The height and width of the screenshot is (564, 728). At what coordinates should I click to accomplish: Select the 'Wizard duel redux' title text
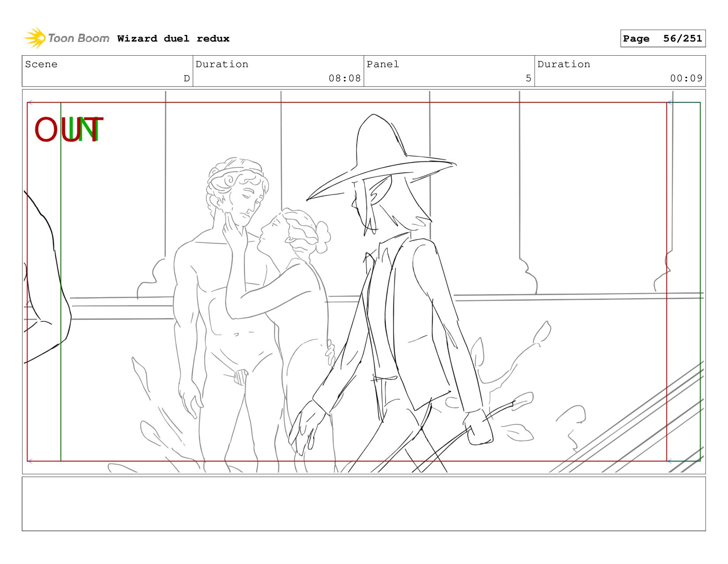173,38
